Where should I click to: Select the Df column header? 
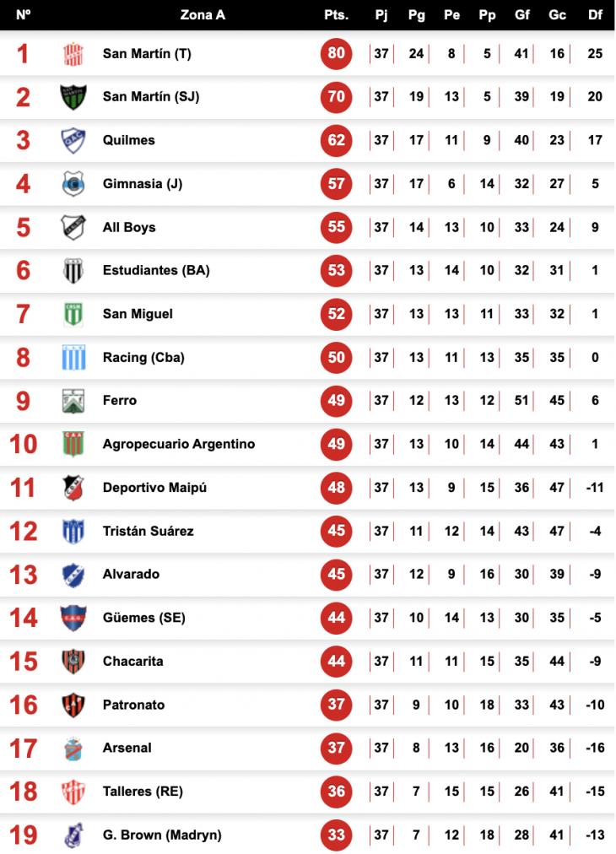(x=595, y=15)
